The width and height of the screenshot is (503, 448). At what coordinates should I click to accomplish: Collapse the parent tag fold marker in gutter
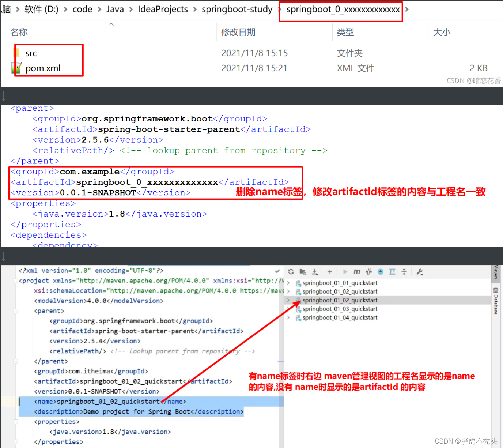tap(16, 311)
